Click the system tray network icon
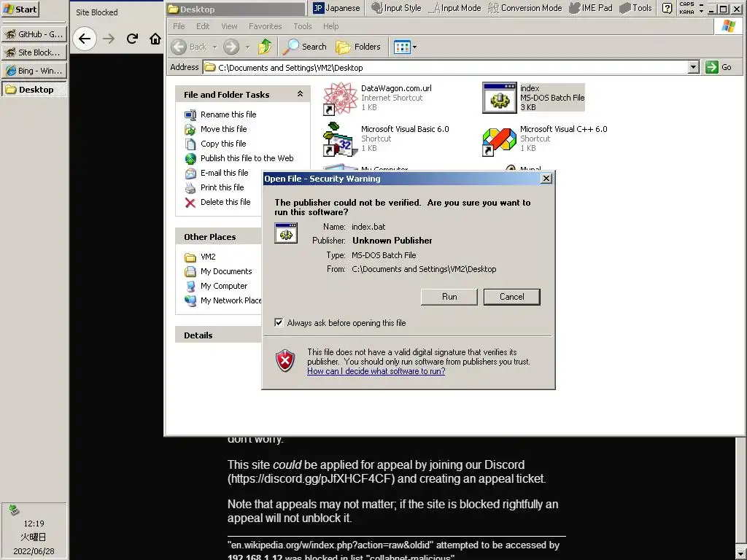Screen dimensions: 747x560 [x=14, y=510]
